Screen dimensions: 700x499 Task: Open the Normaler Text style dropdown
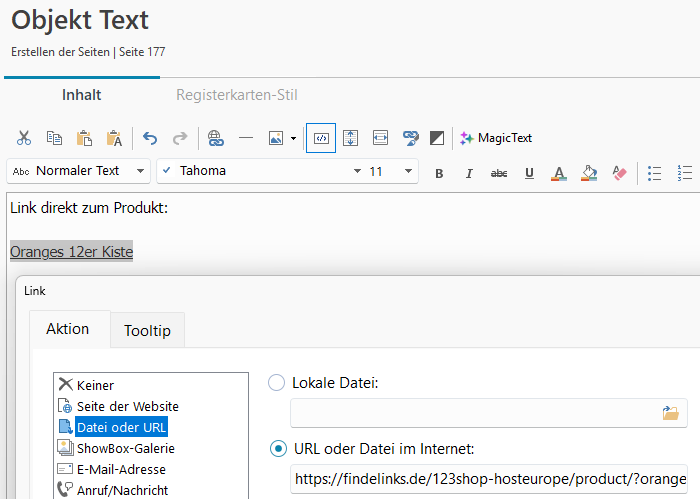pyautogui.click(x=79, y=171)
